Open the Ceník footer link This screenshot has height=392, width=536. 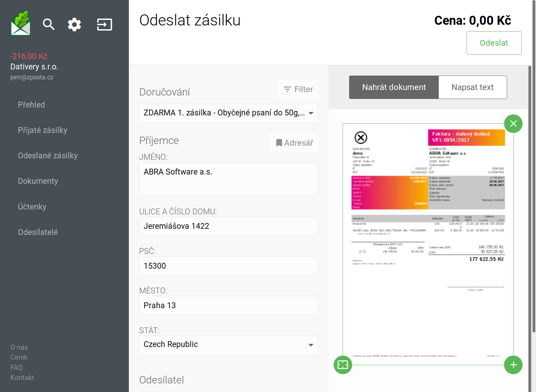pyautogui.click(x=19, y=357)
